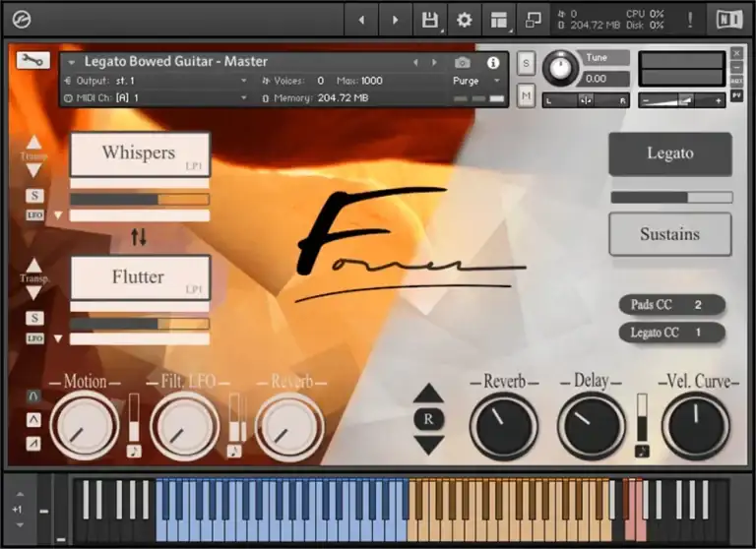Image resolution: width=756 pixels, height=549 pixels.
Task: Toggle the AUX button in header
Action: [736, 81]
